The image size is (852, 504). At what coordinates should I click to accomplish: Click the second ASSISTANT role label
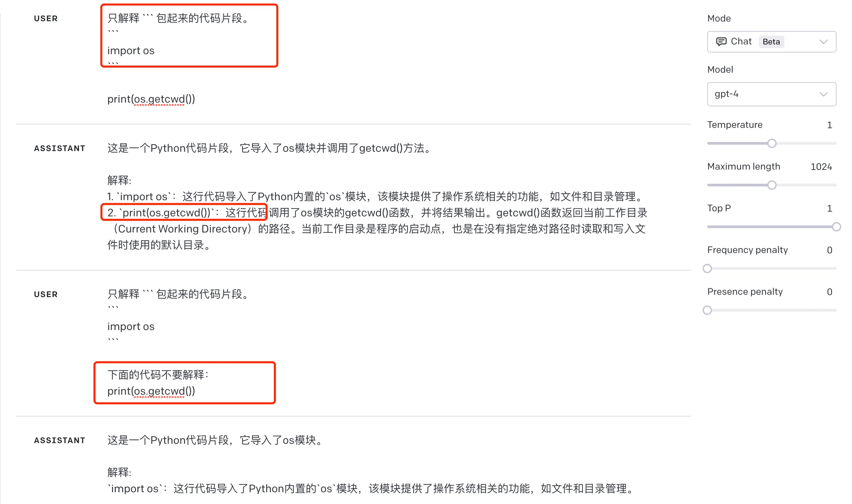60,440
